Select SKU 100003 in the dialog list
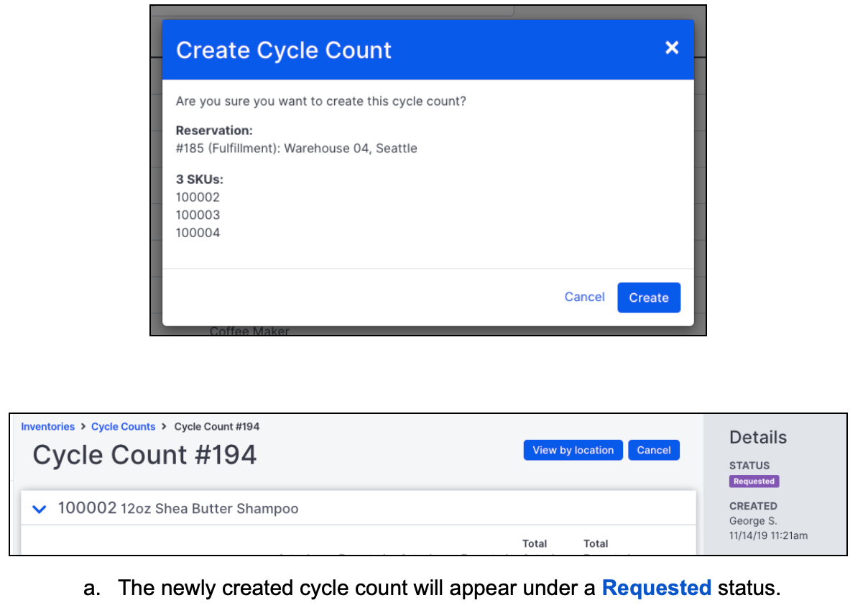This screenshot has height=608, width=868. pos(198,215)
